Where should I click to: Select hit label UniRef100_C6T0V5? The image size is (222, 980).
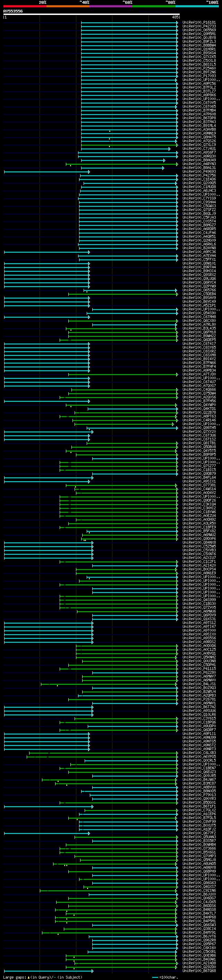[199, 103]
